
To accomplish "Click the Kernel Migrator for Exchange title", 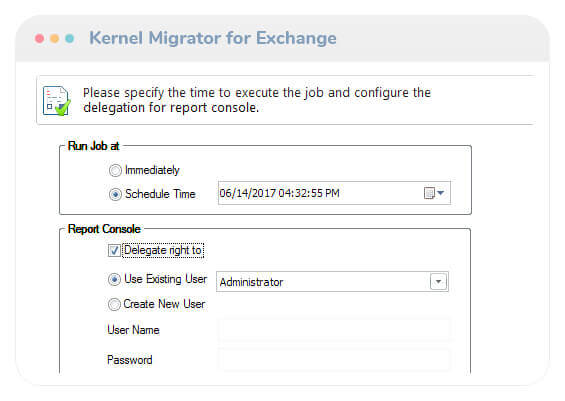I will [x=213, y=38].
